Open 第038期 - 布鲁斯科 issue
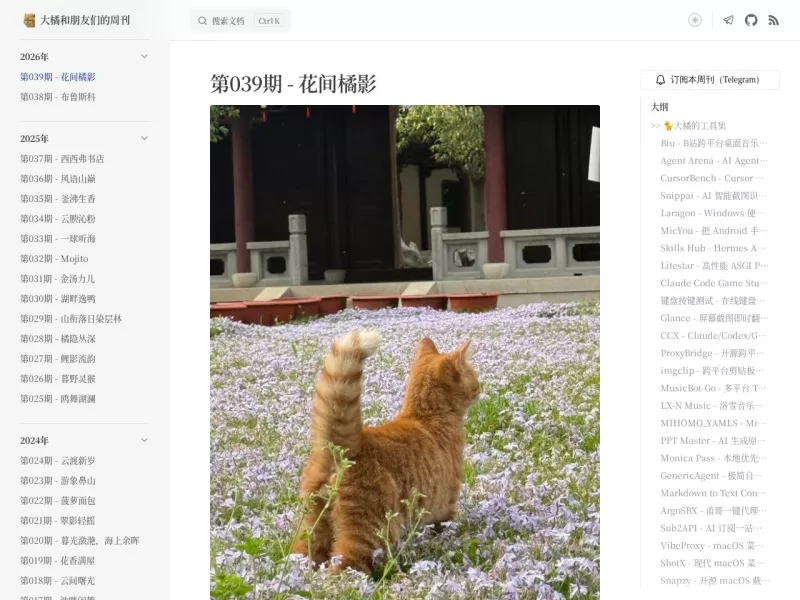The width and height of the screenshot is (800, 600). pos(58,97)
